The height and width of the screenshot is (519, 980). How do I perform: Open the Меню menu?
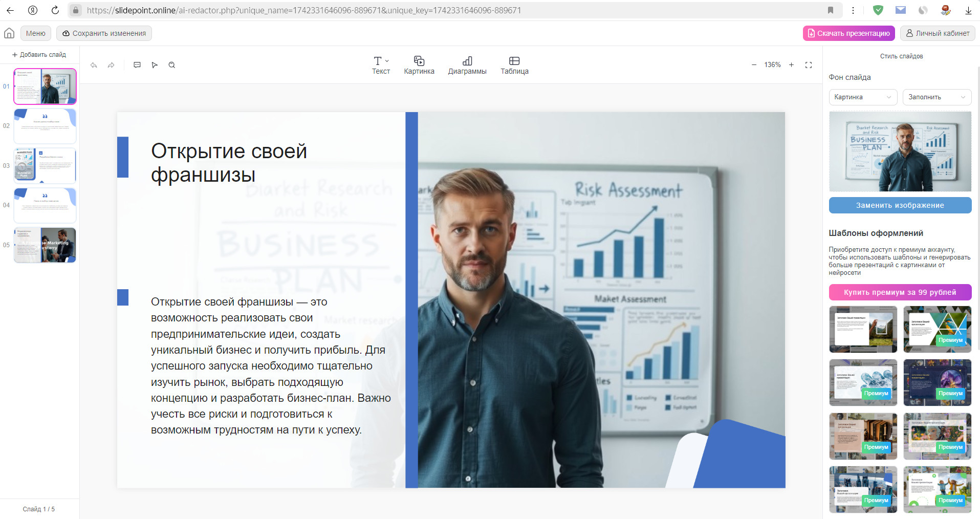click(x=36, y=33)
